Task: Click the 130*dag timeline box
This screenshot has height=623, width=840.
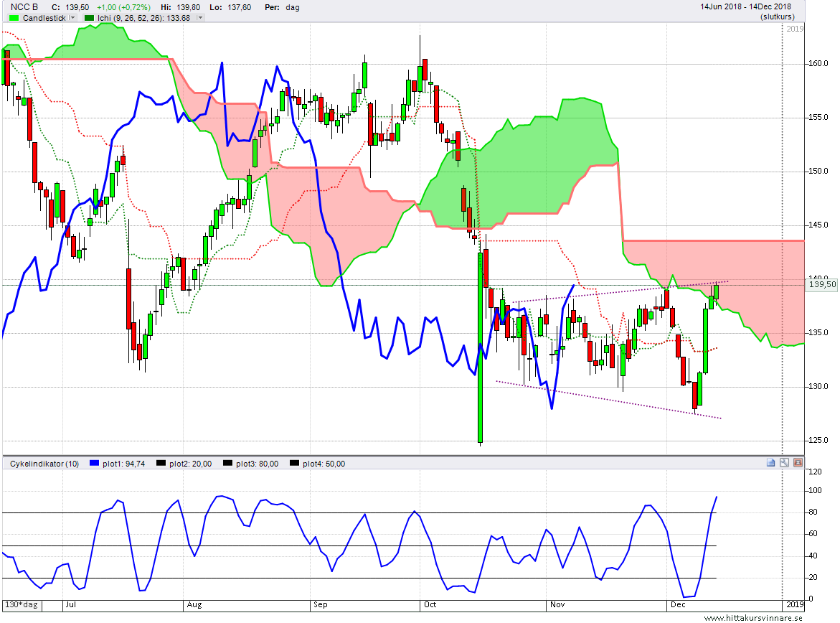Action: click(22, 605)
